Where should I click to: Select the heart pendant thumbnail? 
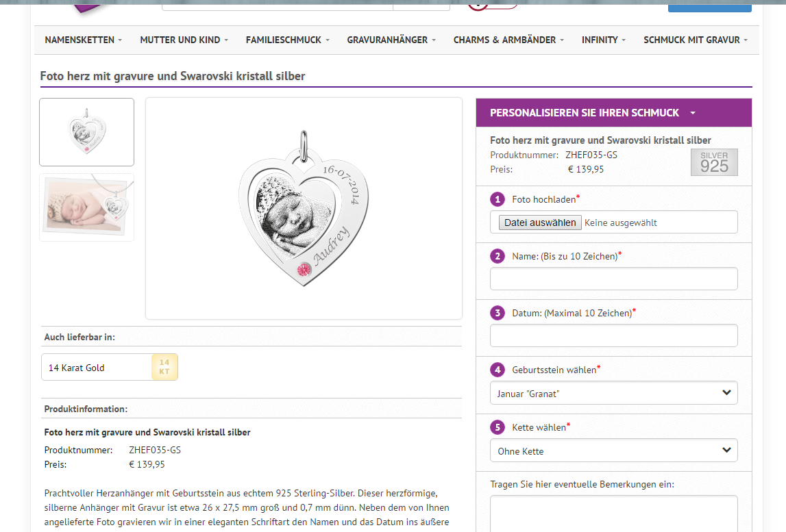point(87,132)
